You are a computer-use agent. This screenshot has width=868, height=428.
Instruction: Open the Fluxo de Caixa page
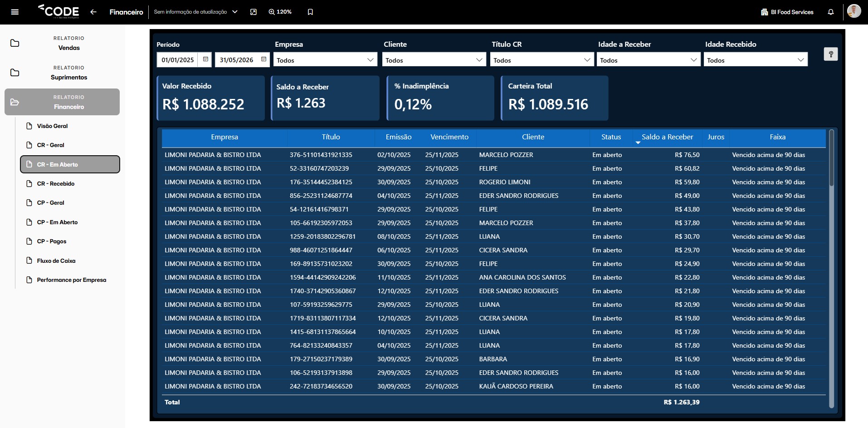[70, 261]
